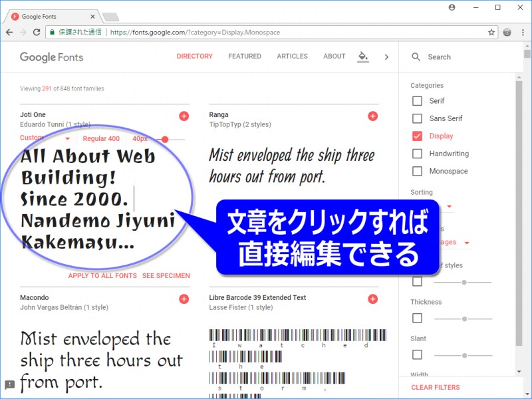Select the DIRECTORY menu item
The height and width of the screenshot is (399, 532).
click(194, 57)
